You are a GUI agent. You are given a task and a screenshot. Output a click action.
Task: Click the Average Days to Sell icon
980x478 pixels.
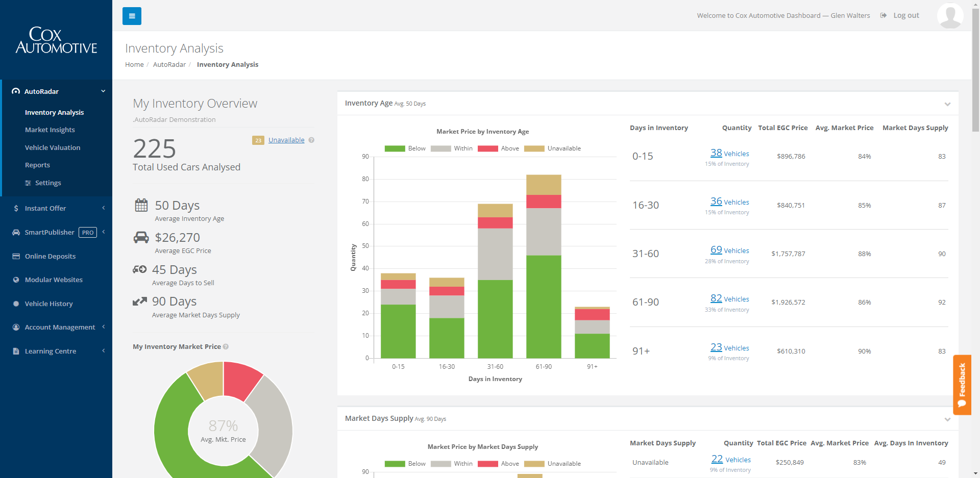click(139, 269)
